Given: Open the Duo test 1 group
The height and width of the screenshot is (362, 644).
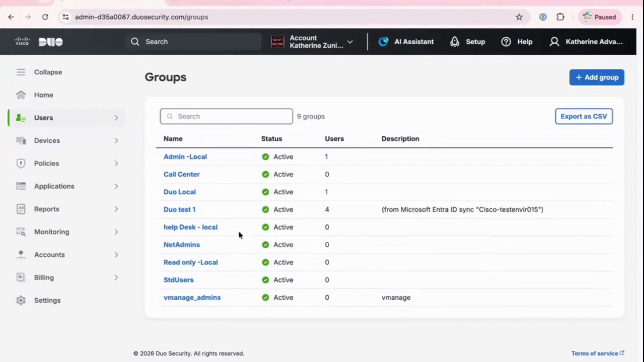Looking at the screenshot, I should pos(179,209).
